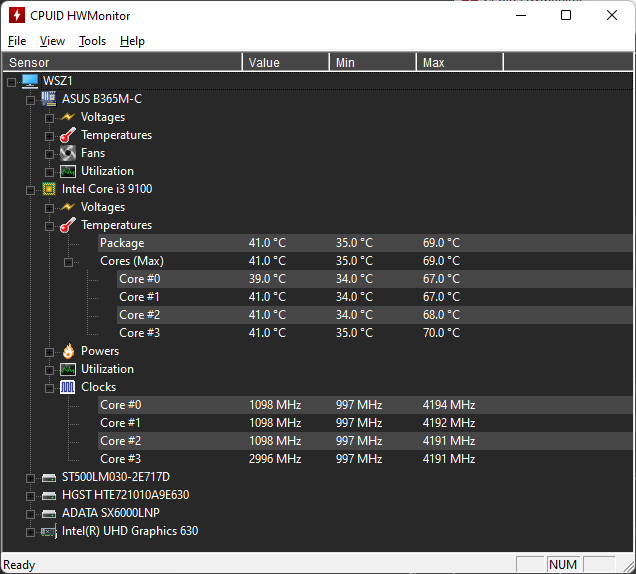This screenshot has height=574, width=636.
Task: Click the CPU Voltages lightning icon
Action: click(x=67, y=207)
